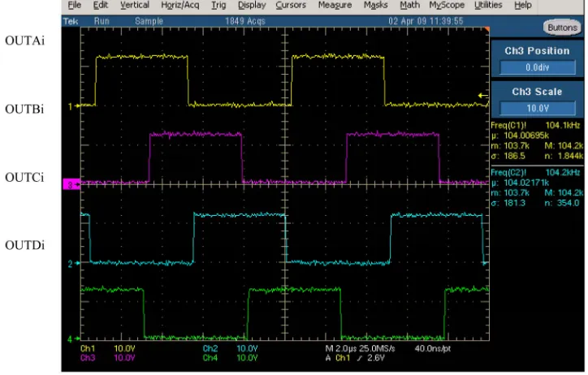Open the Cursors menu
This screenshot has width=588, height=375.
(291, 5)
